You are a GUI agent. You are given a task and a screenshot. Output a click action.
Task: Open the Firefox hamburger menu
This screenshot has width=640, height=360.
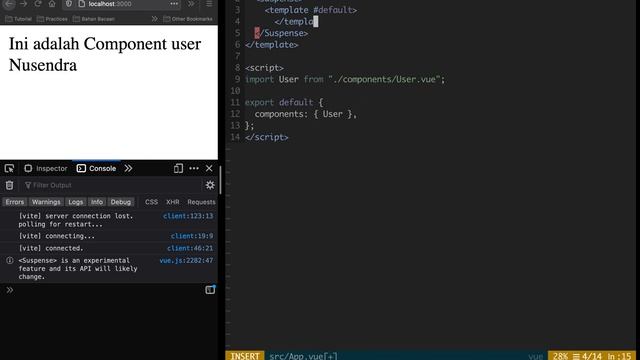pyautogui.click(x=209, y=4)
